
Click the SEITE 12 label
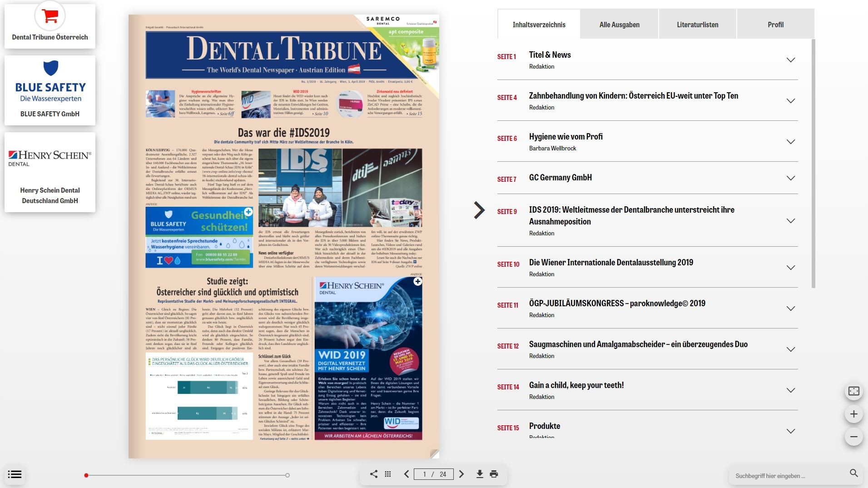coord(508,346)
